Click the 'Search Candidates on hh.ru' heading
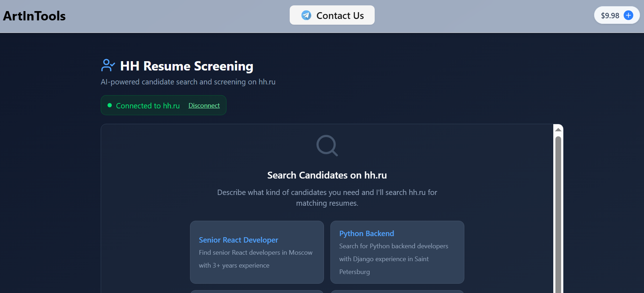 [327, 175]
